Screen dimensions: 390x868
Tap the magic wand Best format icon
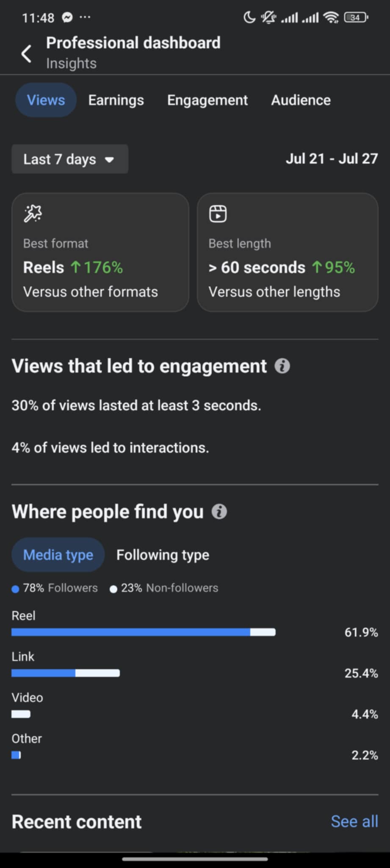pos(33,213)
